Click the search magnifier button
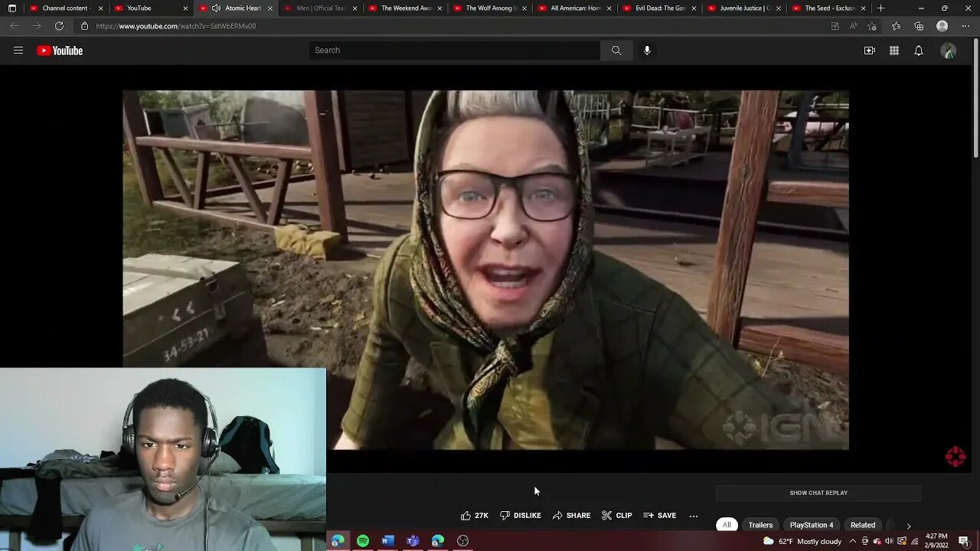The image size is (980, 551). point(616,51)
